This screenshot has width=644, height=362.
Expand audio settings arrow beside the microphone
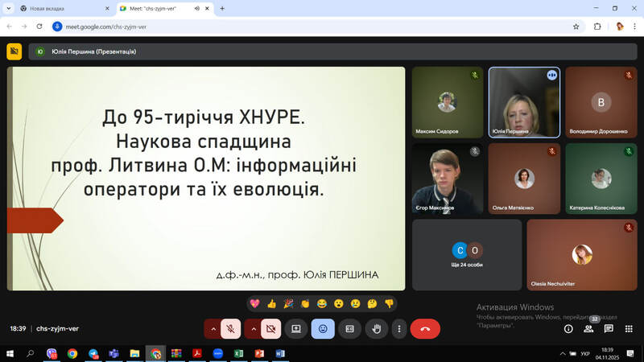coord(213,328)
